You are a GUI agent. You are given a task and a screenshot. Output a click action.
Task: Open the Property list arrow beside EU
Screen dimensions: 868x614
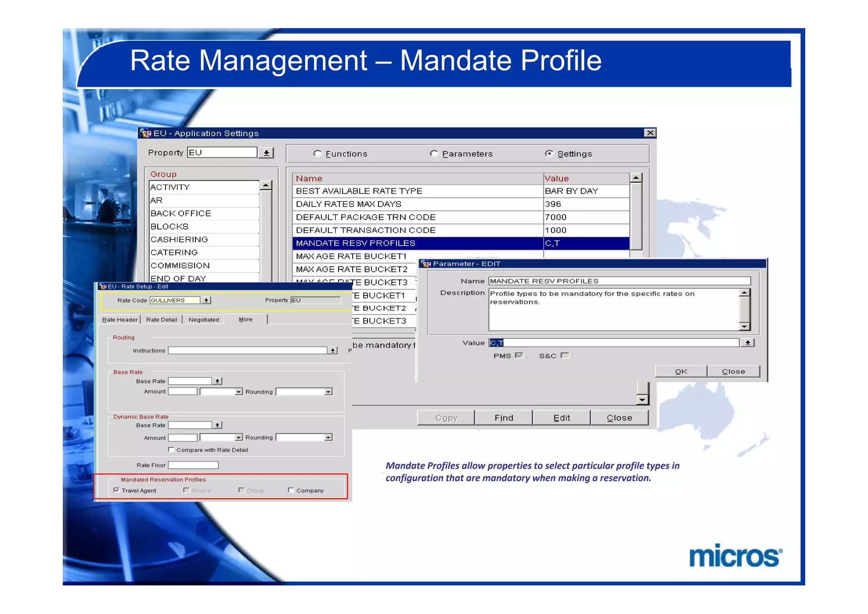[266, 153]
